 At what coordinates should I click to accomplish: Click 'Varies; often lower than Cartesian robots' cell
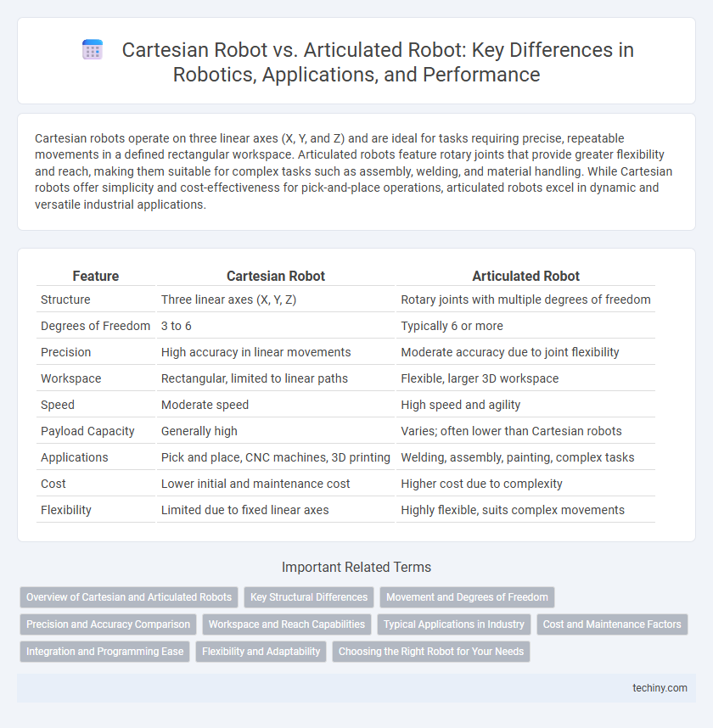512,431
